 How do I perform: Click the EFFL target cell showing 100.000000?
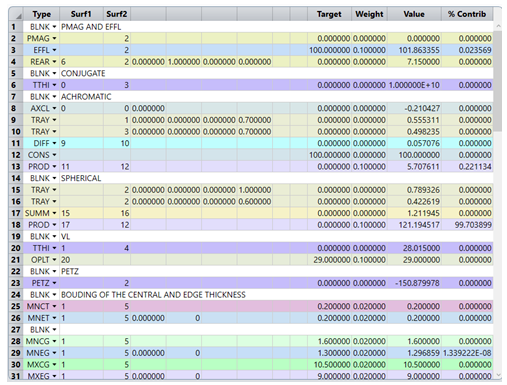coord(329,50)
